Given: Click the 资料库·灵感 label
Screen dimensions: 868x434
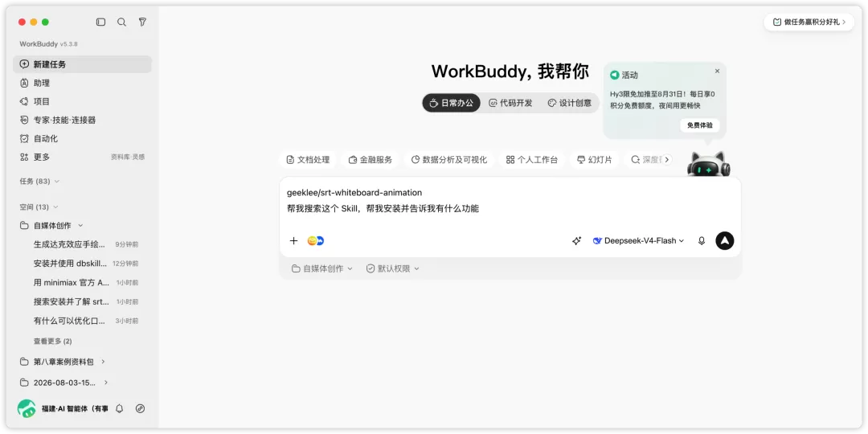Looking at the screenshot, I should click(128, 158).
